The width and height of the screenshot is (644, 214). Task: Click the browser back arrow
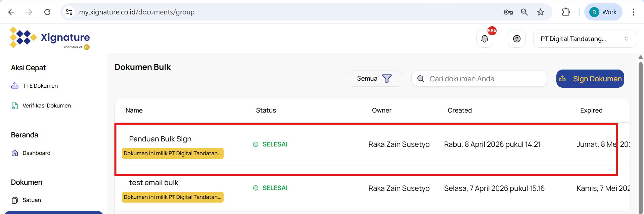click(x=11, y=12)
